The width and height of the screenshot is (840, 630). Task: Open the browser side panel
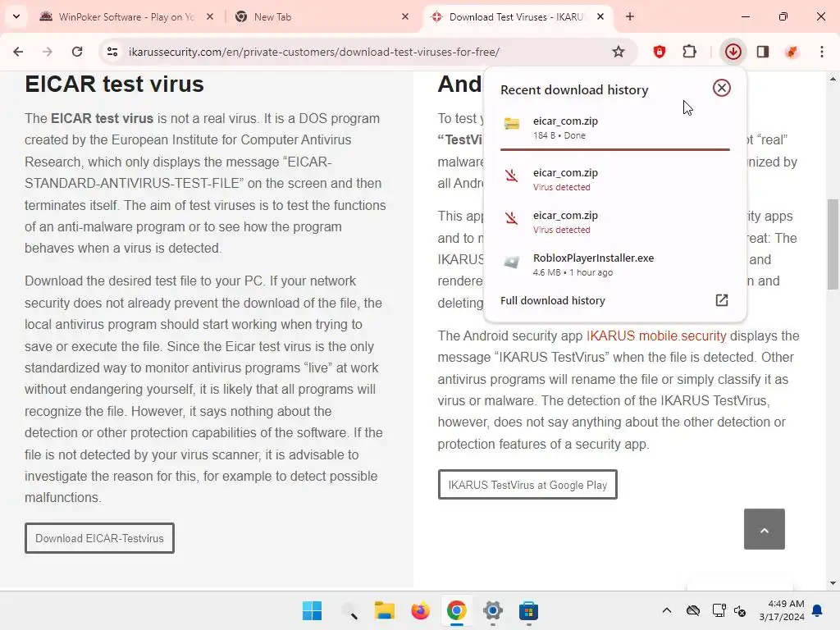763,52
